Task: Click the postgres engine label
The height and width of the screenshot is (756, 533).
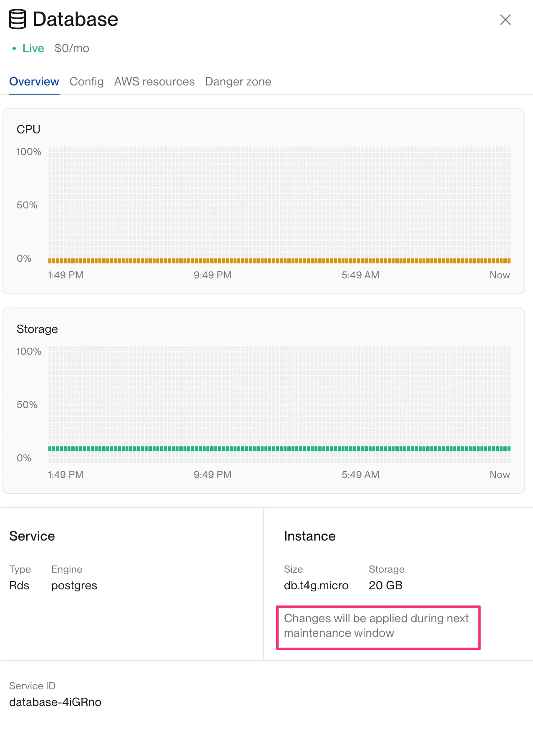Action: [x=74, y=585]
